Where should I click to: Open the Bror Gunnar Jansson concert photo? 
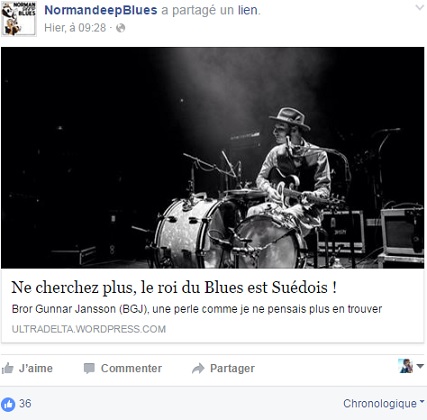click(x=213, y=158)
